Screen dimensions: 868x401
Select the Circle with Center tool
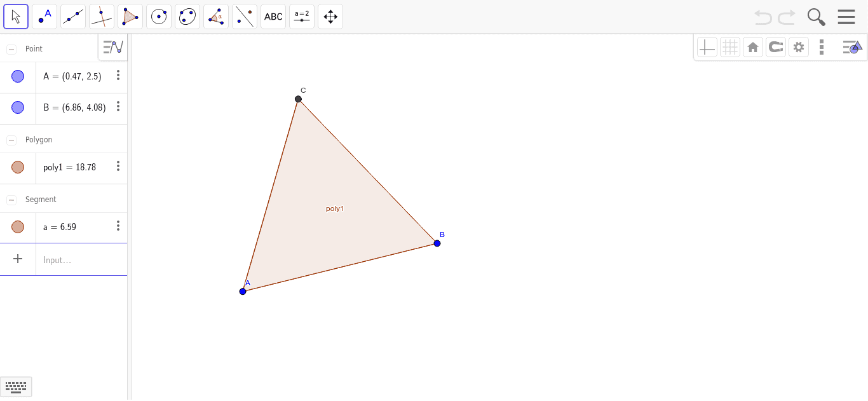[x=159, y=17]
